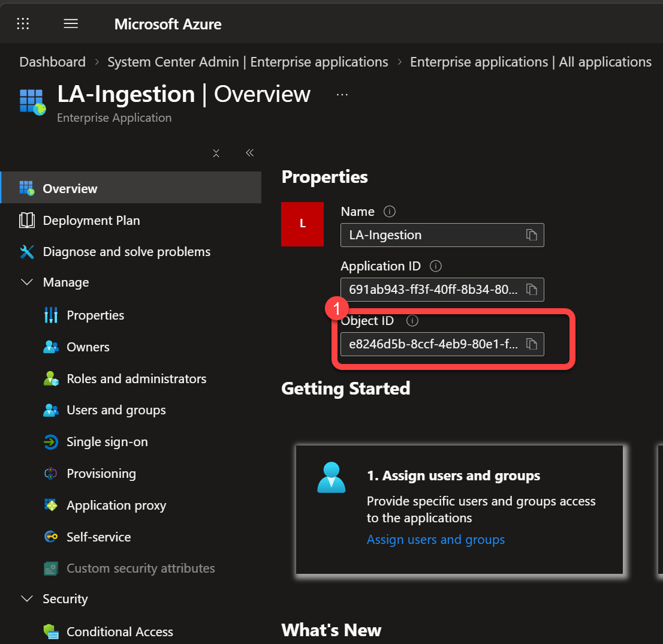663x644 pixels.
Task: Click the Self-service key icon
Action: coord(51,537)
